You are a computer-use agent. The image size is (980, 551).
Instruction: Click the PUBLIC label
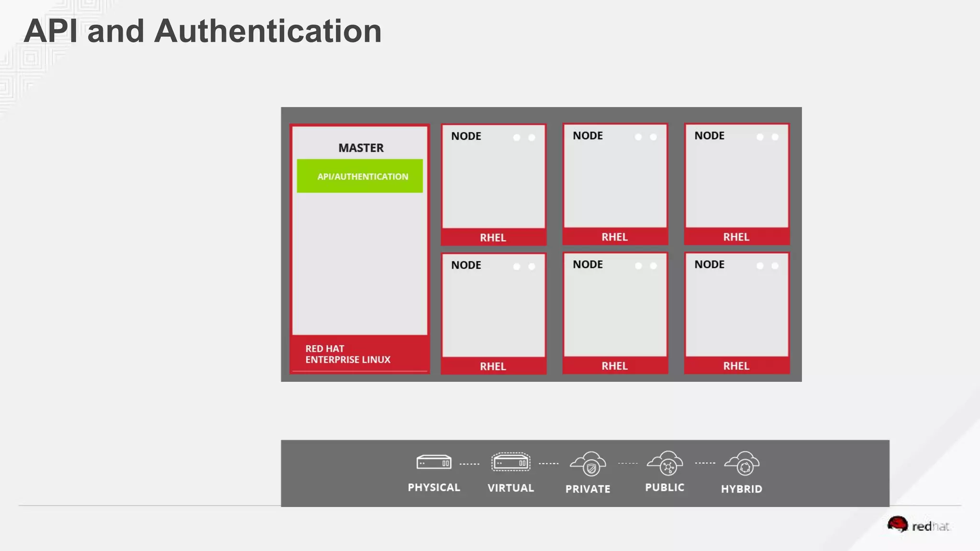click(665, 487)
